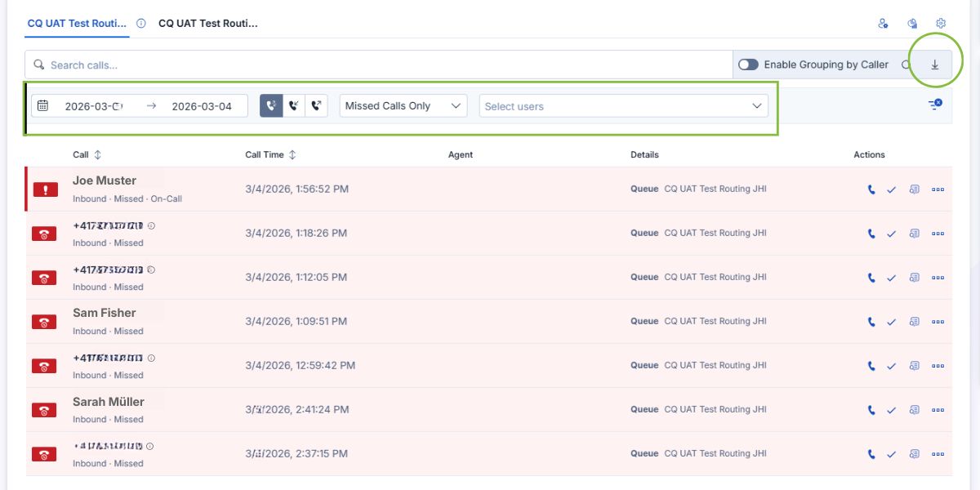The width and height of the screenshot is (980, 490).
Task: Open more actions for 1:12:05 PM call
Action: [938, 278]
